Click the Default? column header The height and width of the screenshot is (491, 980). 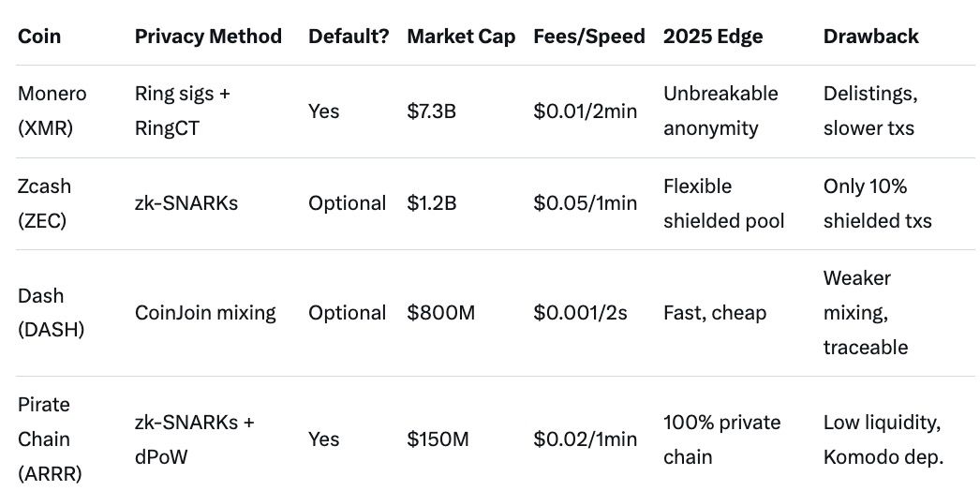click(348, 37)
